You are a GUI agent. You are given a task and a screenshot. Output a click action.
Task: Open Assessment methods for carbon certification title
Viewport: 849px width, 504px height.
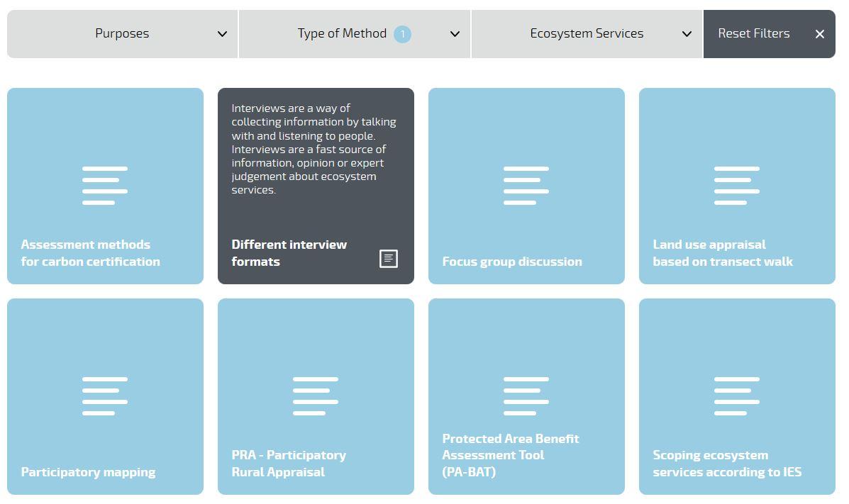point(90,253)
